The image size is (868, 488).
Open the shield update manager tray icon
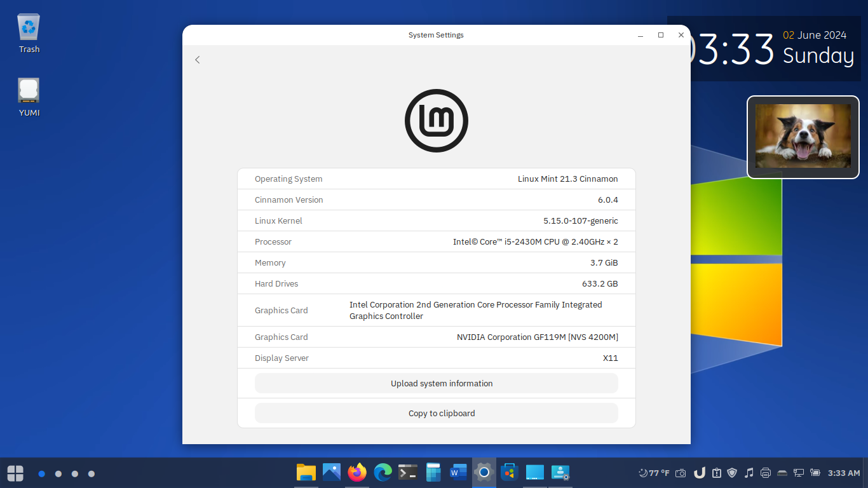732,473
